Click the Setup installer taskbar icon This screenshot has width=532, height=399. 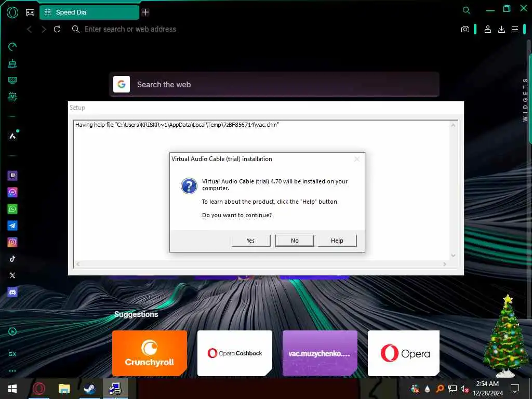pos(115,389)
